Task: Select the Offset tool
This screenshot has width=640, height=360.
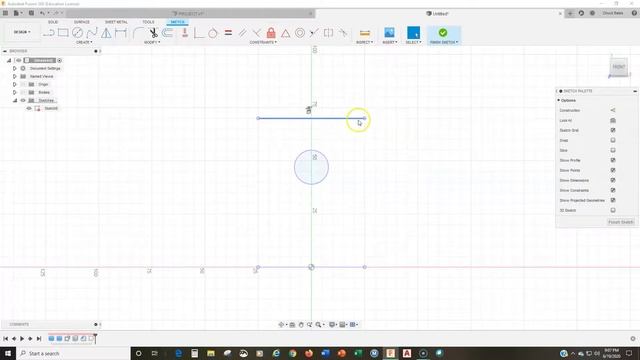Action: 167,33
